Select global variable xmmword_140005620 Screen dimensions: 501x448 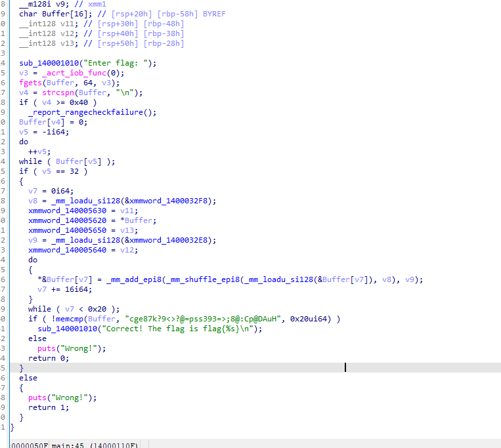[65, 220]
